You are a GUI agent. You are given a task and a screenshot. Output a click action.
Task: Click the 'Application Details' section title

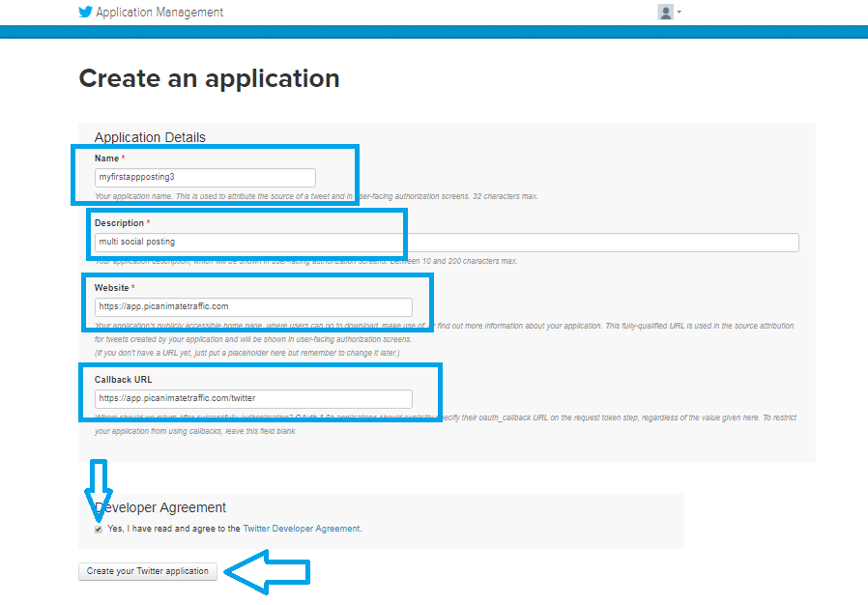click(150, 137)
